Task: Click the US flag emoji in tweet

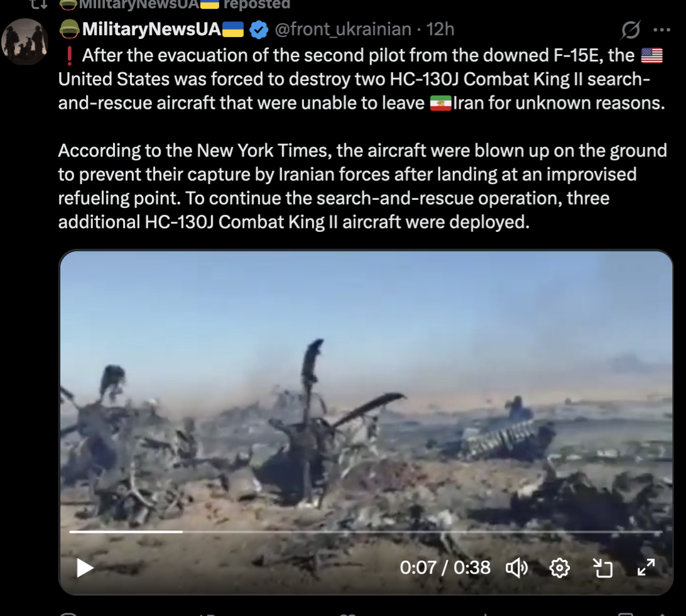Action: [652, 55]
